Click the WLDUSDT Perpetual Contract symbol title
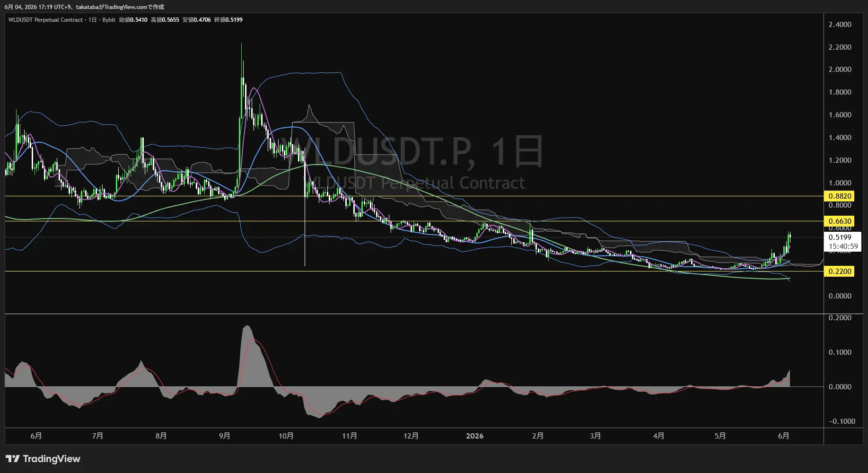 click(45, 20)
